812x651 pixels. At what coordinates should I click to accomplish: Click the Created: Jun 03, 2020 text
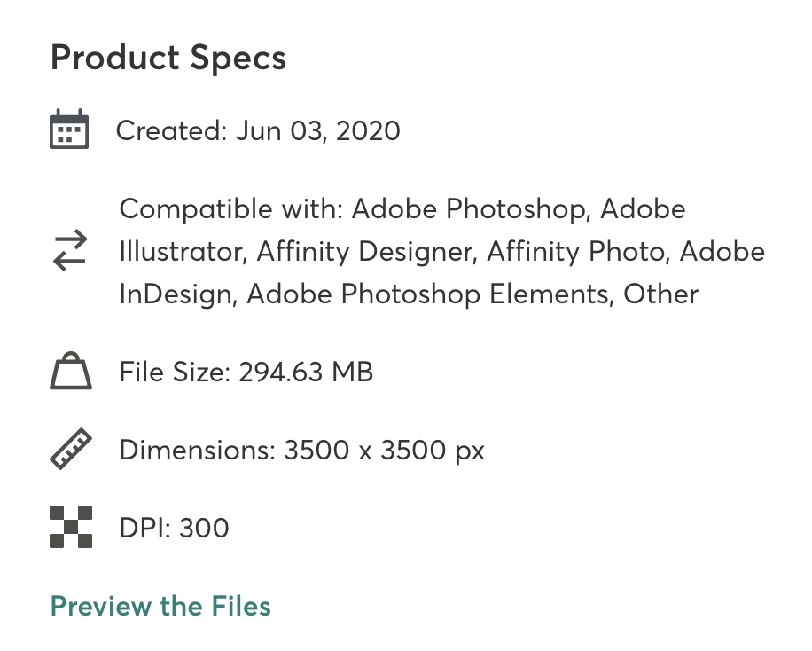[x=258, y=130]
